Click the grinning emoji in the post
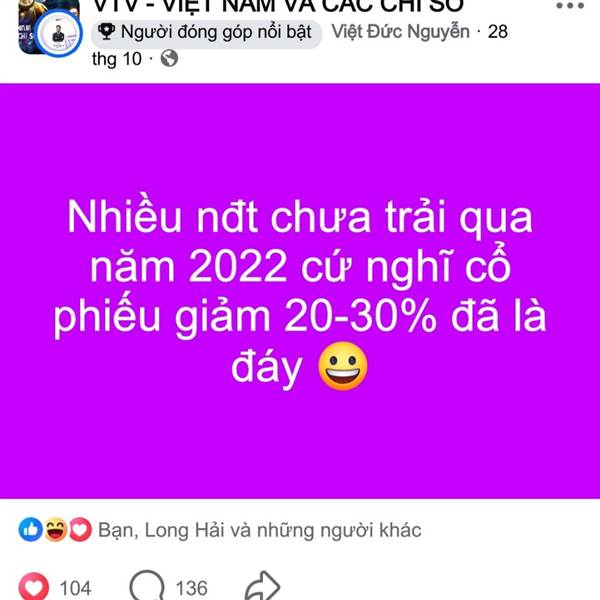600x600 pixels. [x=343, y=366]
